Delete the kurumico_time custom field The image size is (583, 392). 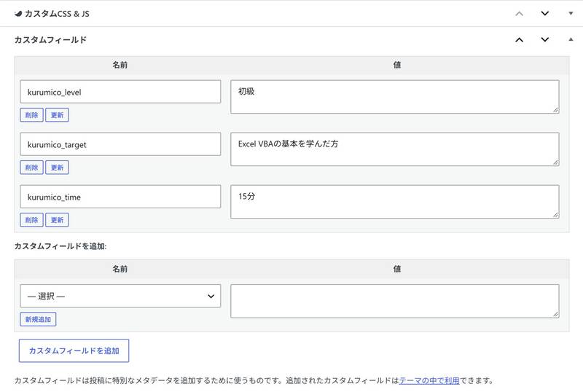coord(31,220)
